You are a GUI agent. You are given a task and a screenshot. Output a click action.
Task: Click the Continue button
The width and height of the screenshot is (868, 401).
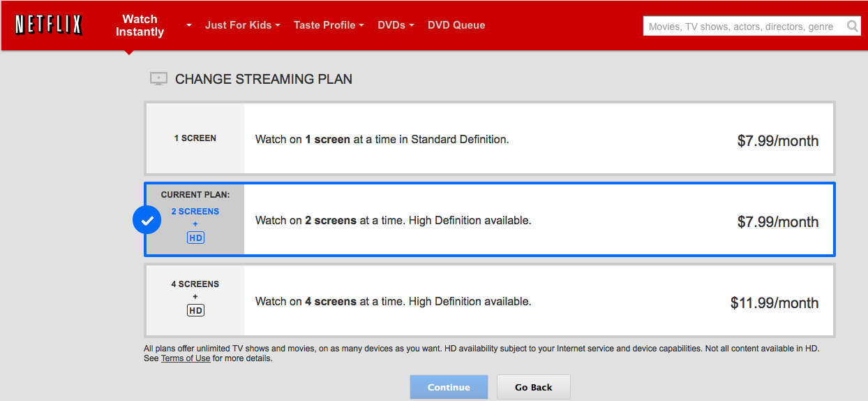(x=449, y=387)
